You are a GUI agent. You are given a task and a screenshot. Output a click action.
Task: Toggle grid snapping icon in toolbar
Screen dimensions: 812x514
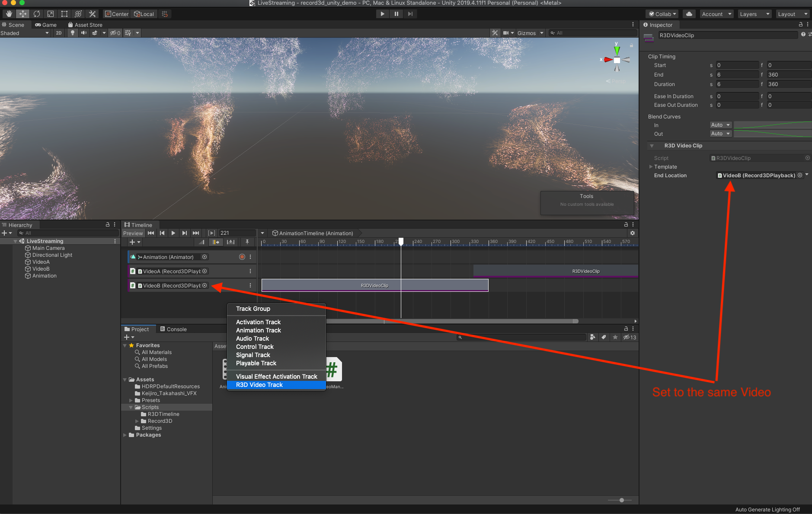[165, 14]
